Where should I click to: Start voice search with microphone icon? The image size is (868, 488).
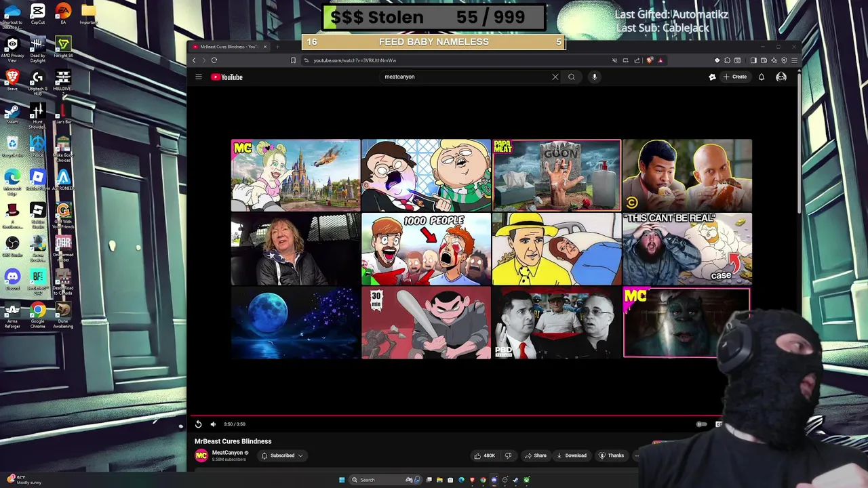[x=594, y=77]
